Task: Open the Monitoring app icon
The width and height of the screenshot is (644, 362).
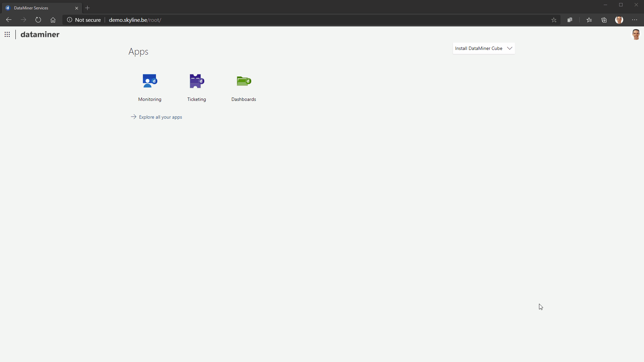Action: pyautogui.click(x=150, y=81)
